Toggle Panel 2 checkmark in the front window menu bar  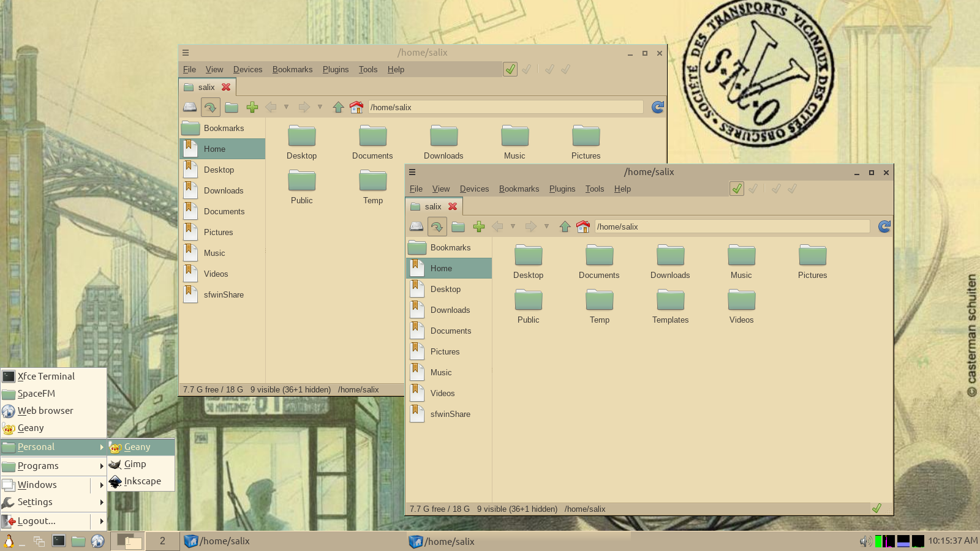tap(753, 189)
